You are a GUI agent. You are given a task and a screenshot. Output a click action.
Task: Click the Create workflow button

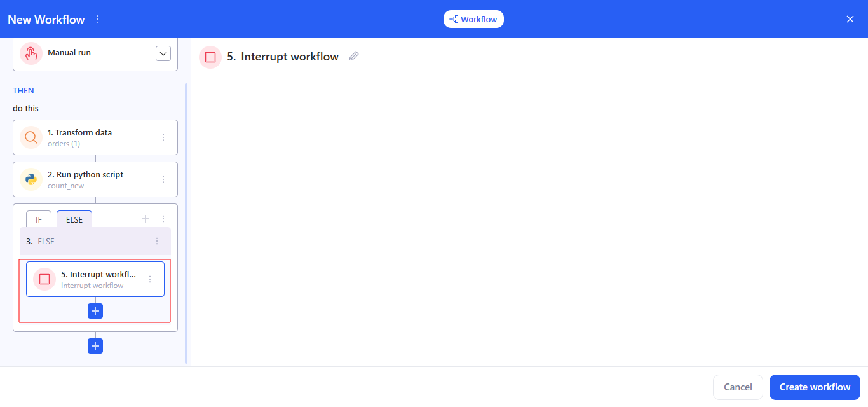(x=815, y=387)
